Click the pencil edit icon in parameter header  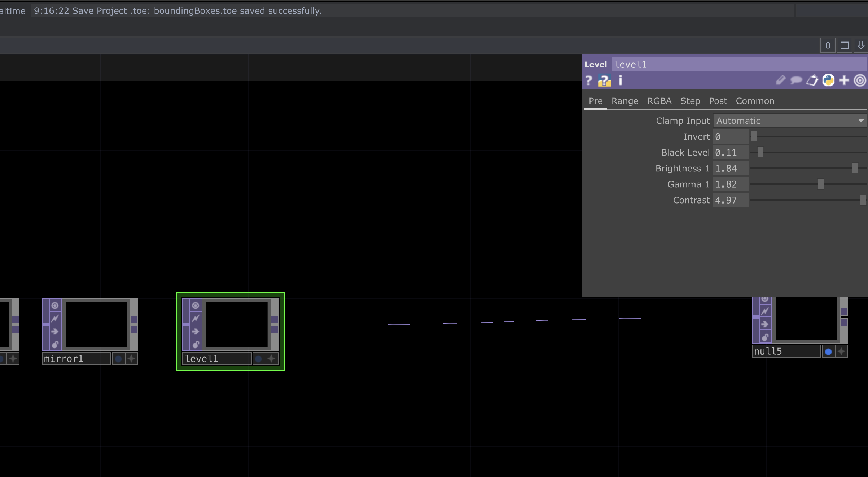tap(780, 80)
